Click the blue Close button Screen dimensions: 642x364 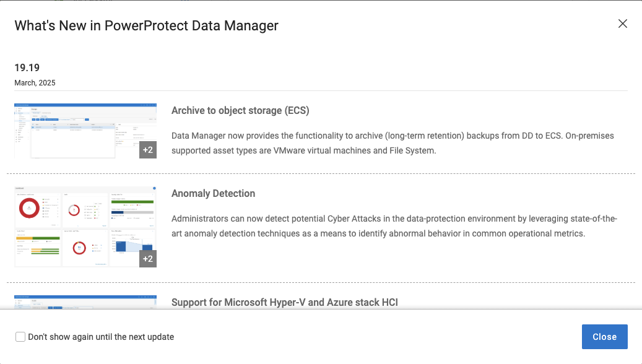tap(604, 337)
